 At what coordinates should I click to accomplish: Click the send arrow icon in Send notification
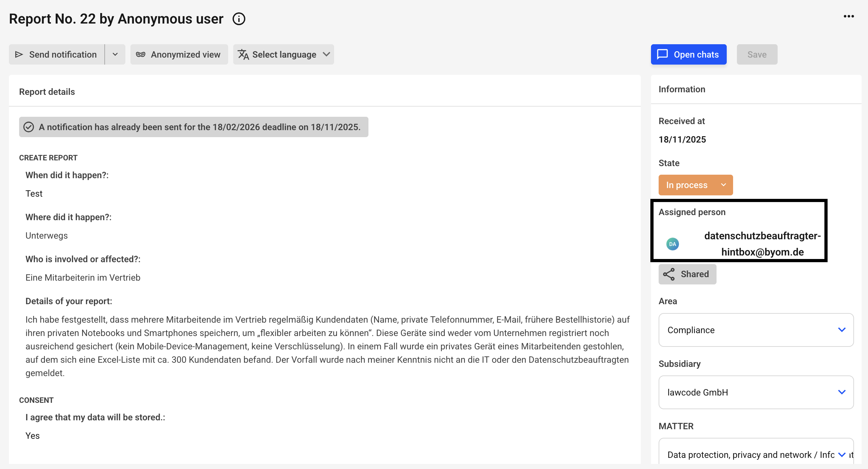click(19, 54)
